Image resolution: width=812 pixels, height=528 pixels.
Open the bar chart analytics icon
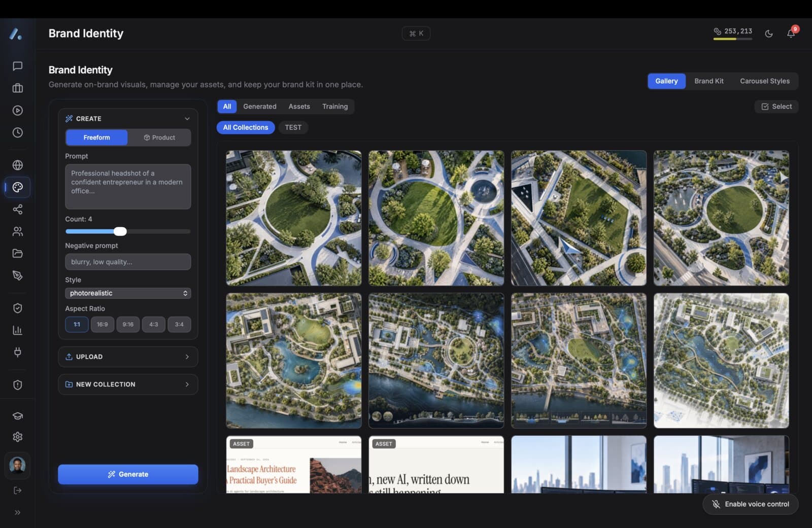[17, 330]
